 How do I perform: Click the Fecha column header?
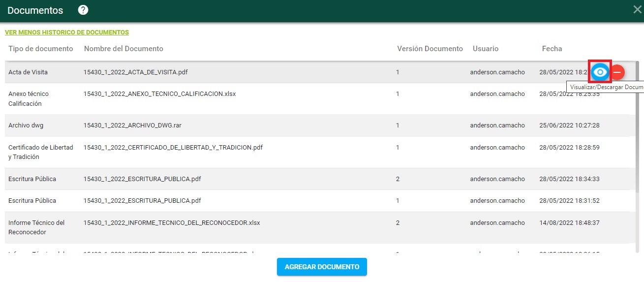pos(552,49)
